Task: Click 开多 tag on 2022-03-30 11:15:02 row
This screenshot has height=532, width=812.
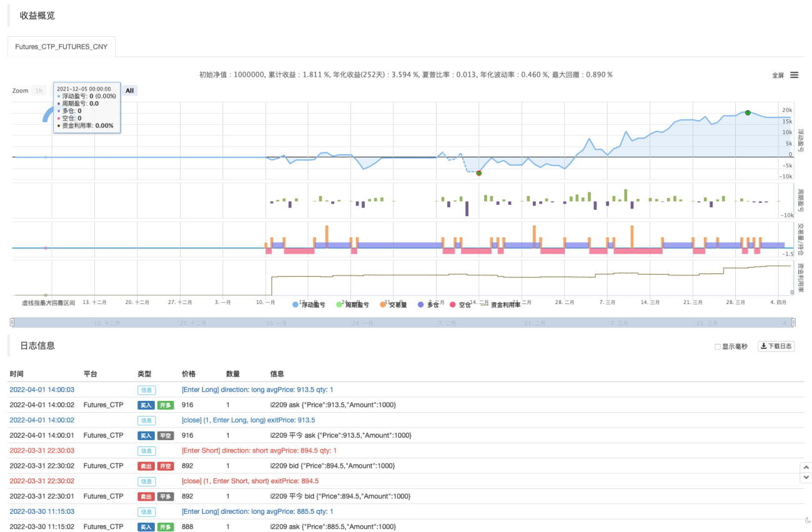Action: point(166,527)
